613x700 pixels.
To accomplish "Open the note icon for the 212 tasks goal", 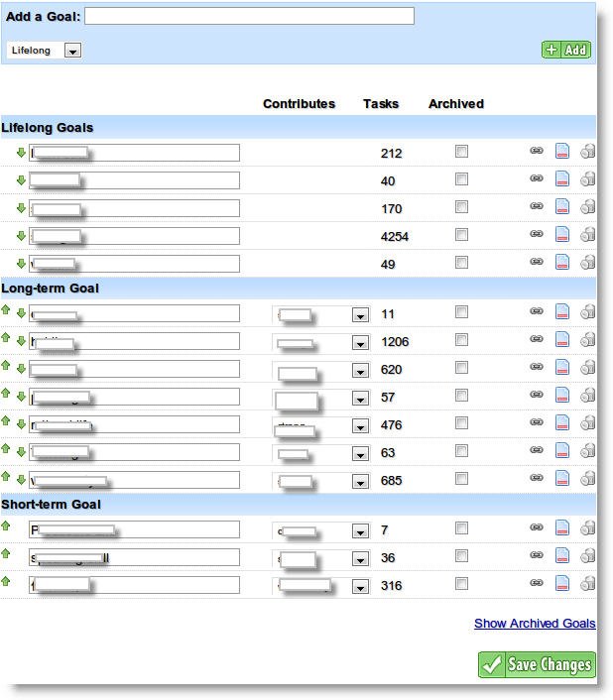I will point(562,151).
